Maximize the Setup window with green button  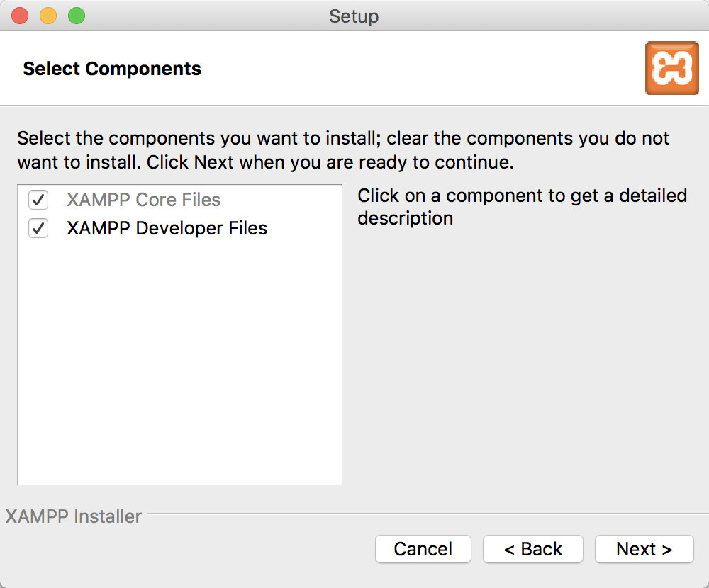(76, 16)
